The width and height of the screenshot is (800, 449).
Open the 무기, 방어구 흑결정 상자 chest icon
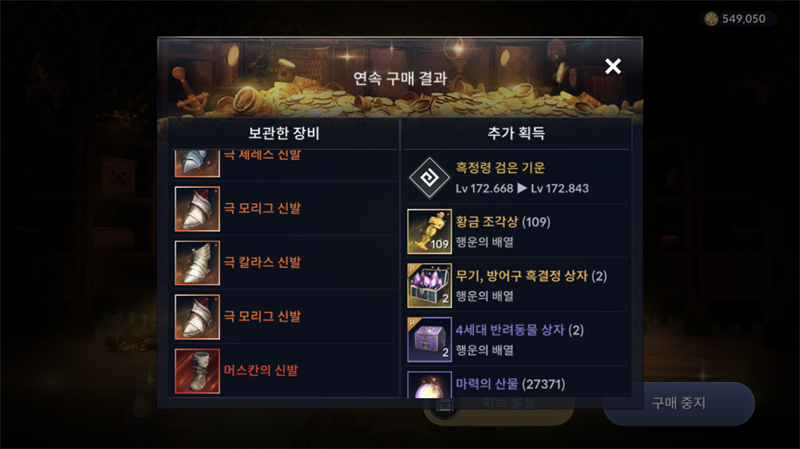(430, 285)
